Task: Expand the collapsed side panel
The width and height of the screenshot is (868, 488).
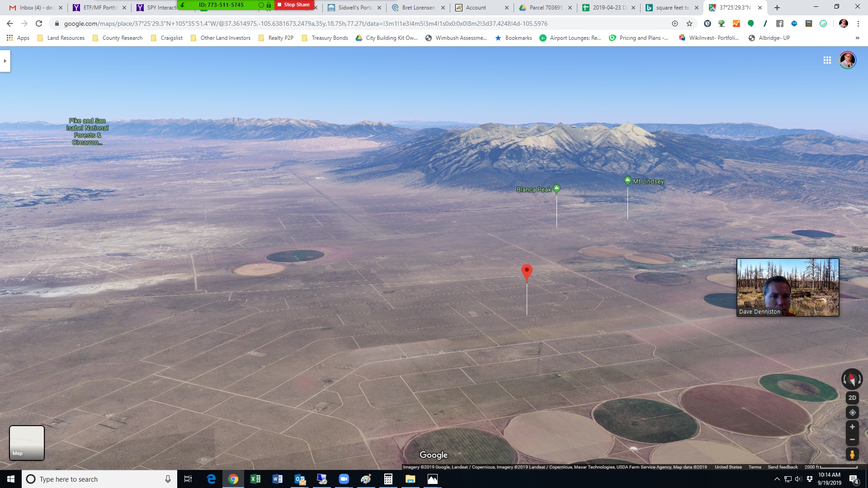Action: tap(5, 61)
